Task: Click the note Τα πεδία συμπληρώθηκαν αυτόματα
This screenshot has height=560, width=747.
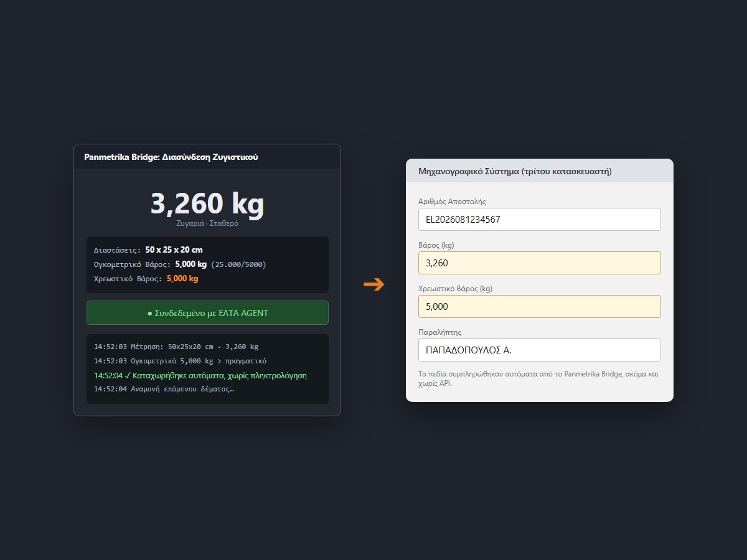Action: coord(539,379)
